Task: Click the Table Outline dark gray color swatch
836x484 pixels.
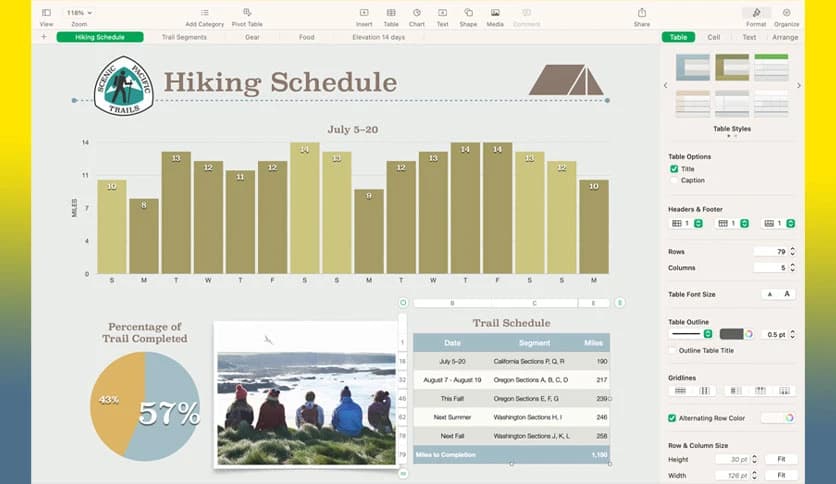Action: 731,334
